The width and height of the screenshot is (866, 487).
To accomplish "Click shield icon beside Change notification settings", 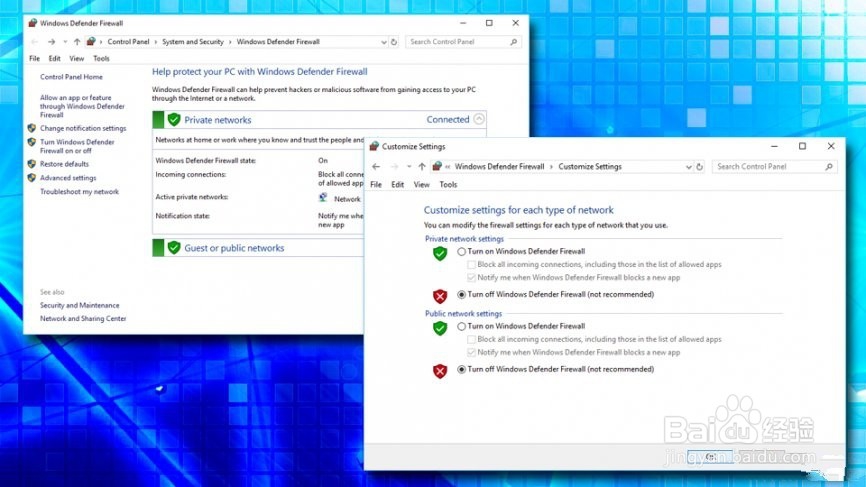I will (x=31, y=128).
